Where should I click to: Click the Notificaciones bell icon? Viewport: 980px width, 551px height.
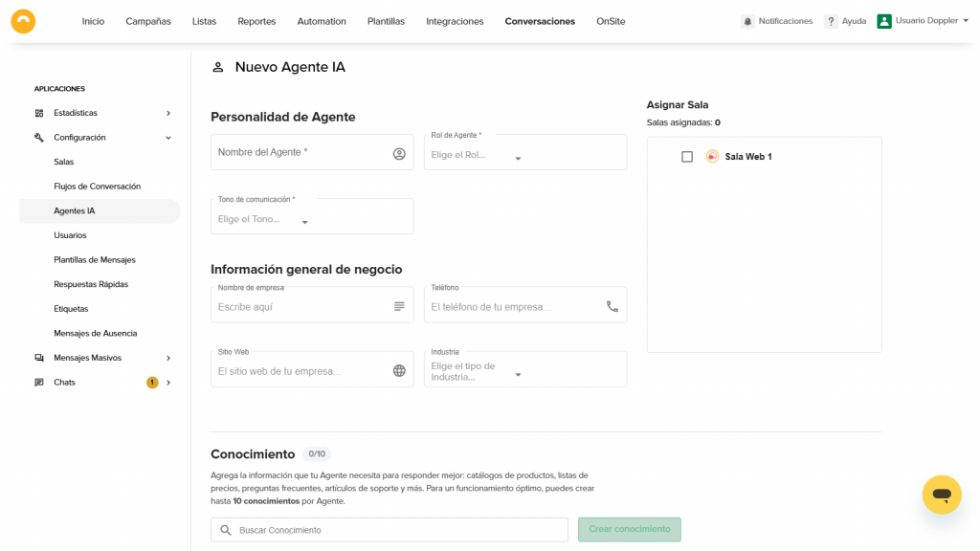(x=747, y=21)
